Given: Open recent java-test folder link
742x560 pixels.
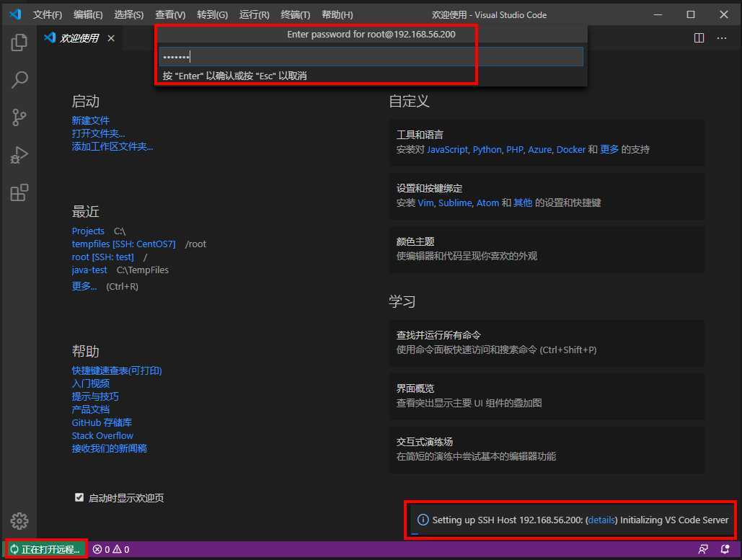Looking at the screenshot, I should tap(89, 270).
